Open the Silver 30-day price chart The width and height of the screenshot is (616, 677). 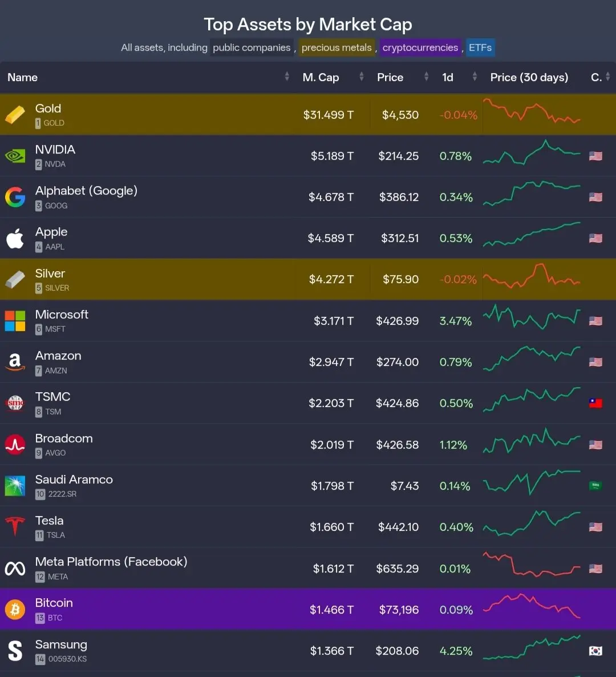532,276
